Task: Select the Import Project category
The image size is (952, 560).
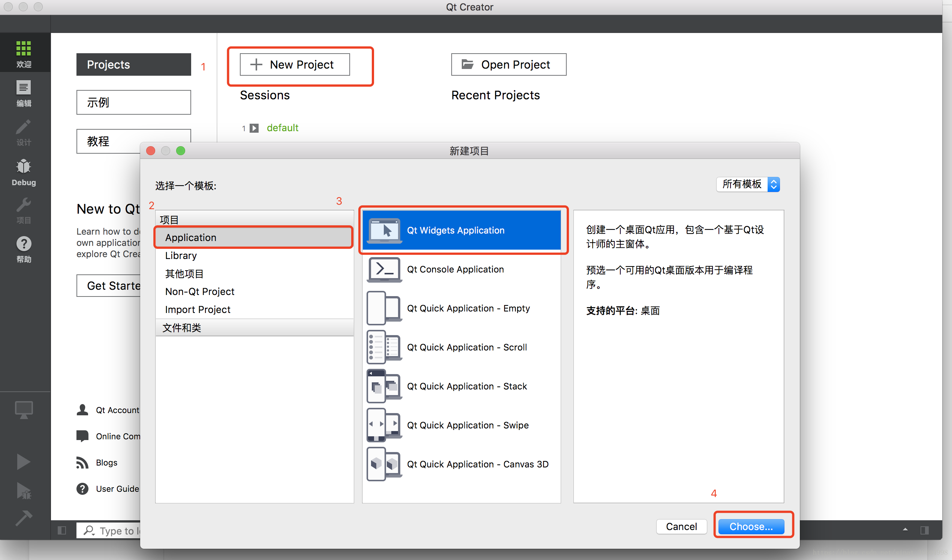Action: (254, 310)
